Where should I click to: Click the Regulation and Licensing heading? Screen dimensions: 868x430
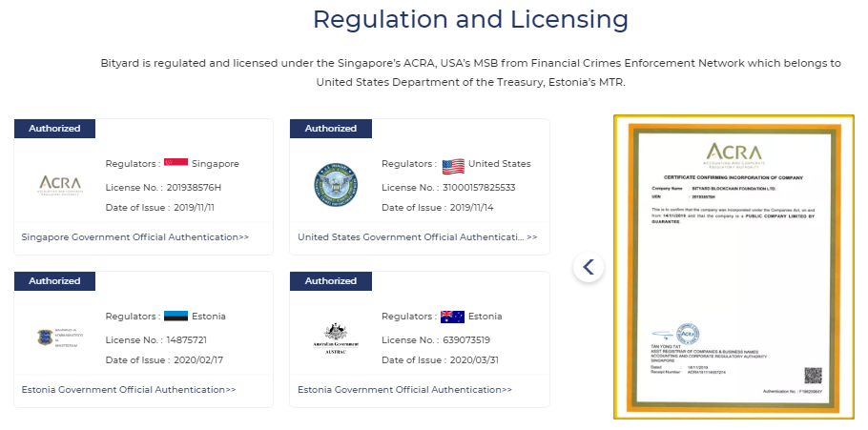pyautogui.click(x=470, y=19)
